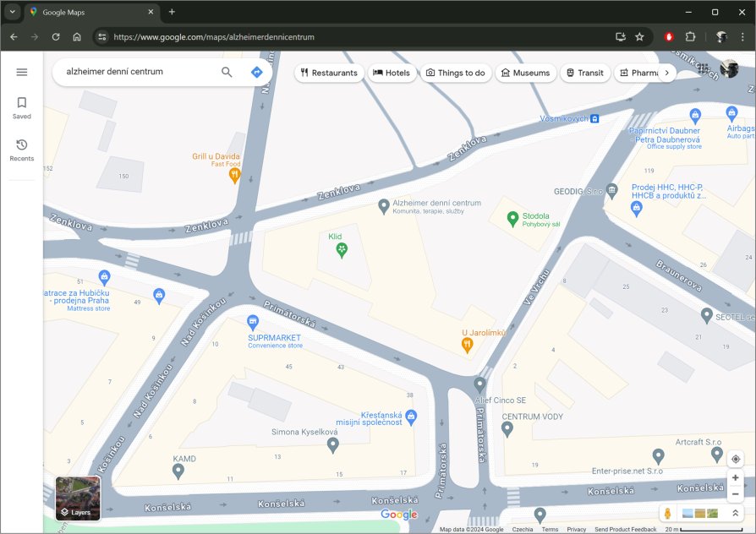Select the imagery thumbnails strip

point(700,513)
